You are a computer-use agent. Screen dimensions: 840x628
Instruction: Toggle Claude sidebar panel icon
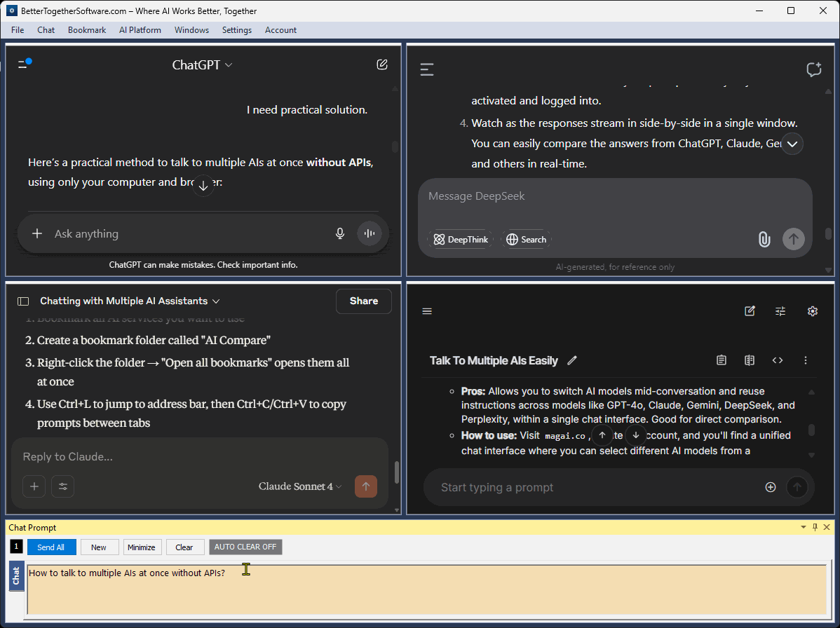(23, 301)
